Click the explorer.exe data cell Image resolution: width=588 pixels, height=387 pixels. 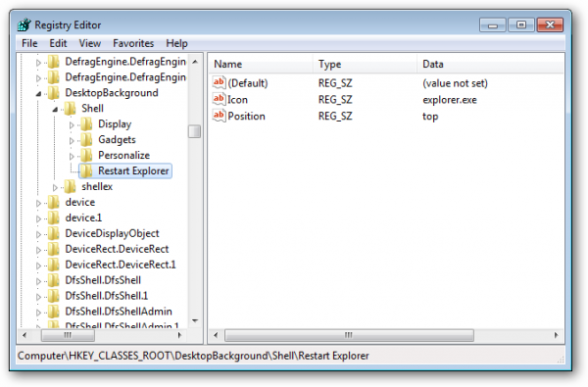click(450, 100)
